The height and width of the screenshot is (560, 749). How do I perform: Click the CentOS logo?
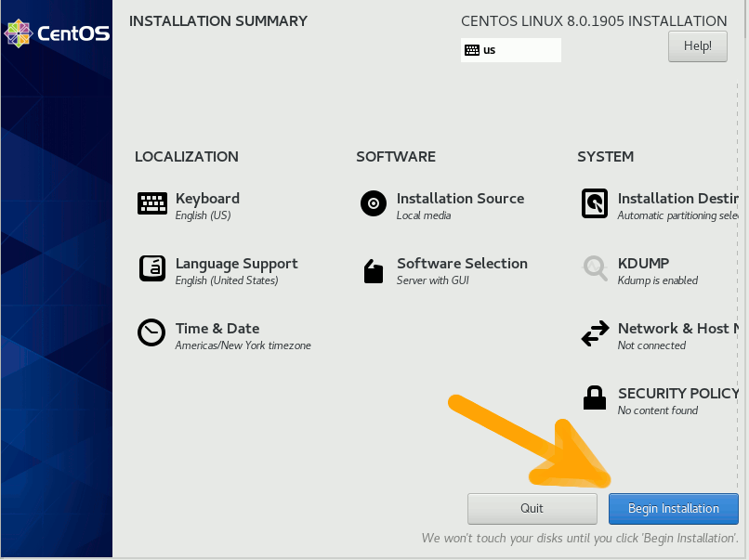[x=57, y=33]
